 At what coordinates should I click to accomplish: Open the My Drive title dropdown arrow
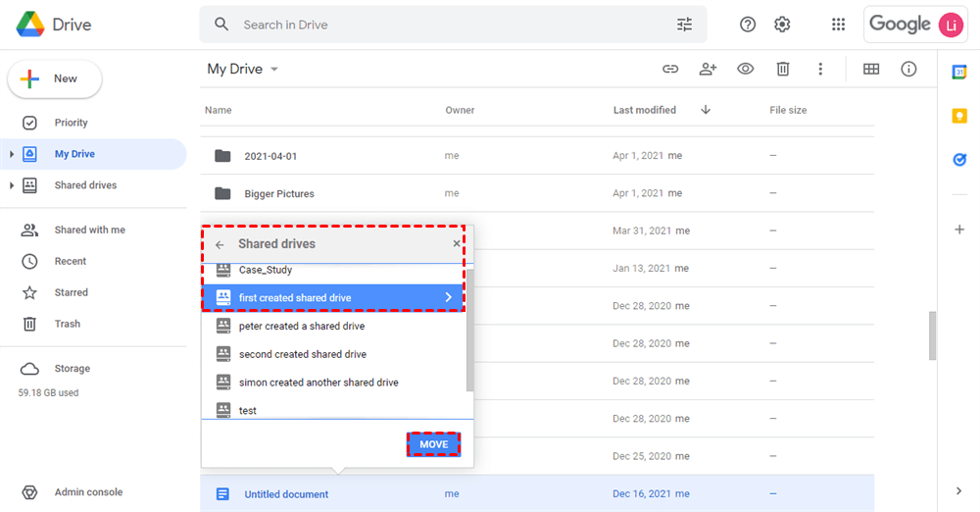[274, 70]
